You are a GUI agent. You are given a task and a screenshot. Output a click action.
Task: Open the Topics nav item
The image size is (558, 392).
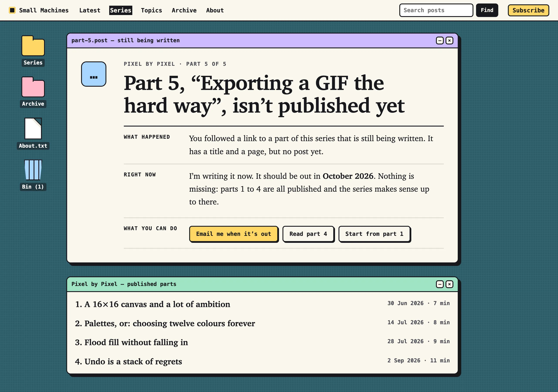[x=151, y=10]
